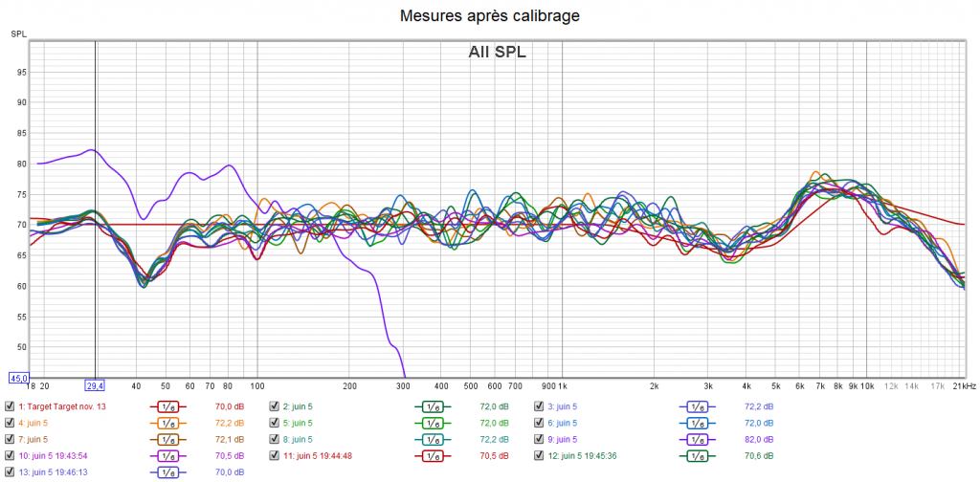Click the orange smoothing icon for trace 4

pos(167,422)
